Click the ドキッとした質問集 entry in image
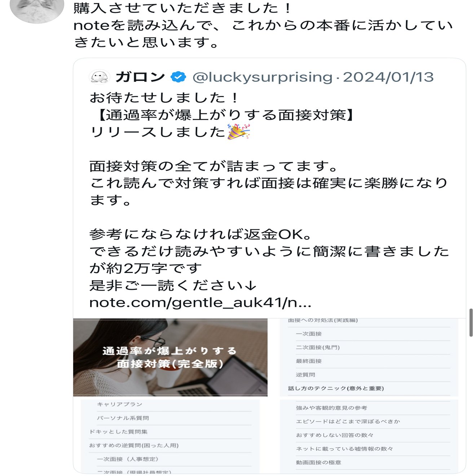 tap(118, 432)
